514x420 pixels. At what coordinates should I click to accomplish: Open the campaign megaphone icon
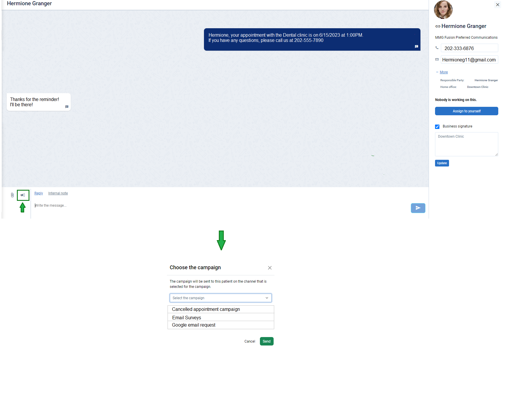click(23, 195)
